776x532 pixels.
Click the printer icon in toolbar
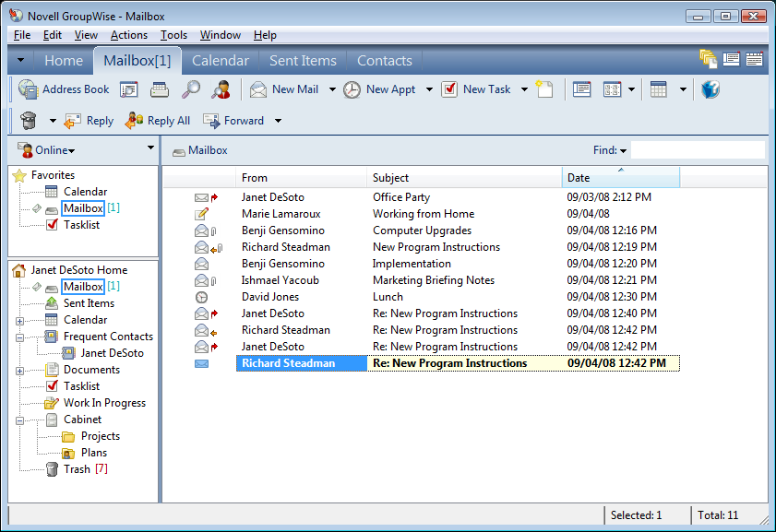tap(160, 89)
